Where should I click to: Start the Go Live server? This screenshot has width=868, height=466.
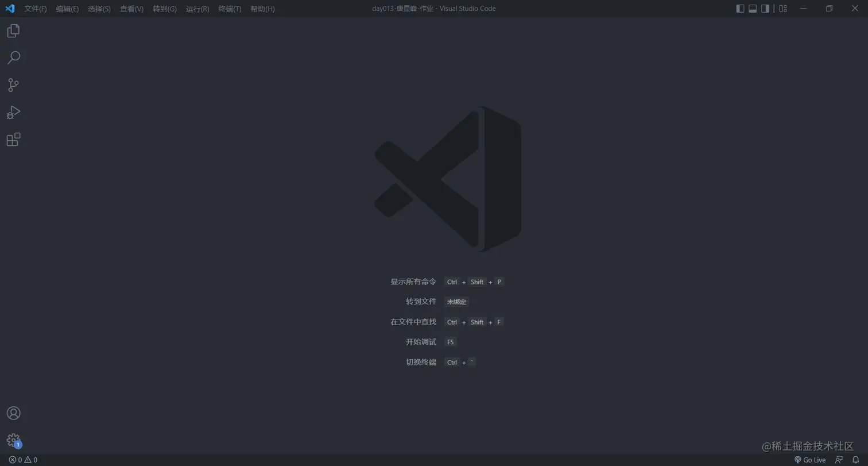pyautogui.click(x=809, y=460)
